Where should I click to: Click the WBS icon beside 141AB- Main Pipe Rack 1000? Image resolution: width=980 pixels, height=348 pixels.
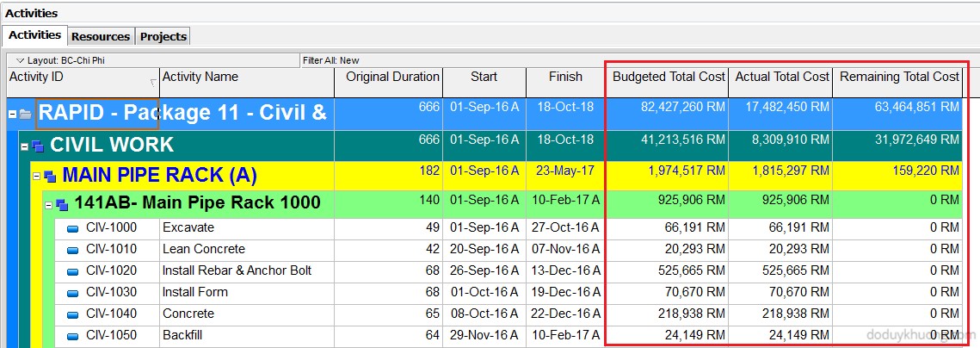point(62,205)
